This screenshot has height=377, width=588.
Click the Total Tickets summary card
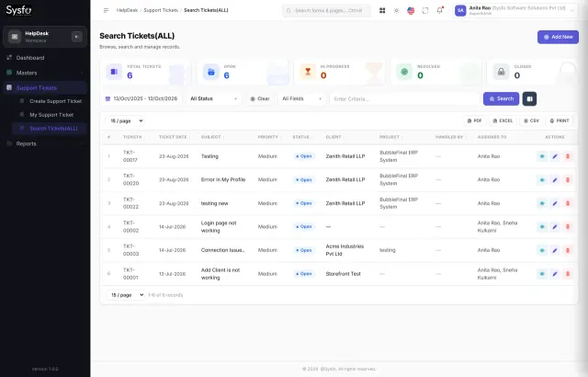(145, 72)
